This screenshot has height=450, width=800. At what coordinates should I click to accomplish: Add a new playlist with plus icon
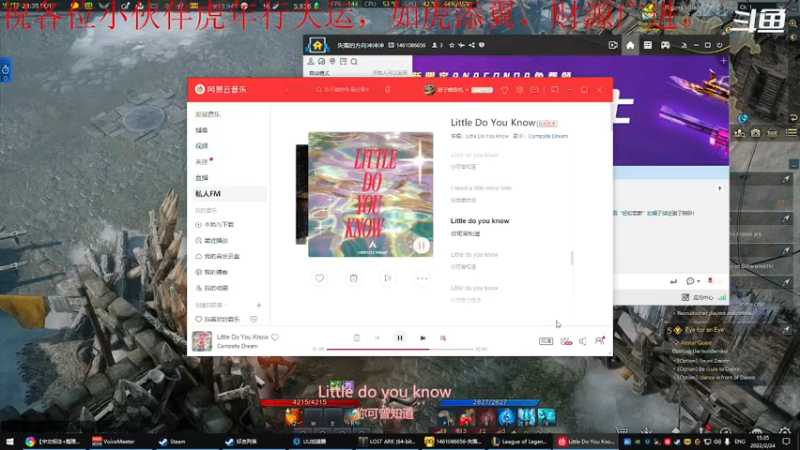click(x=259, y=305)
